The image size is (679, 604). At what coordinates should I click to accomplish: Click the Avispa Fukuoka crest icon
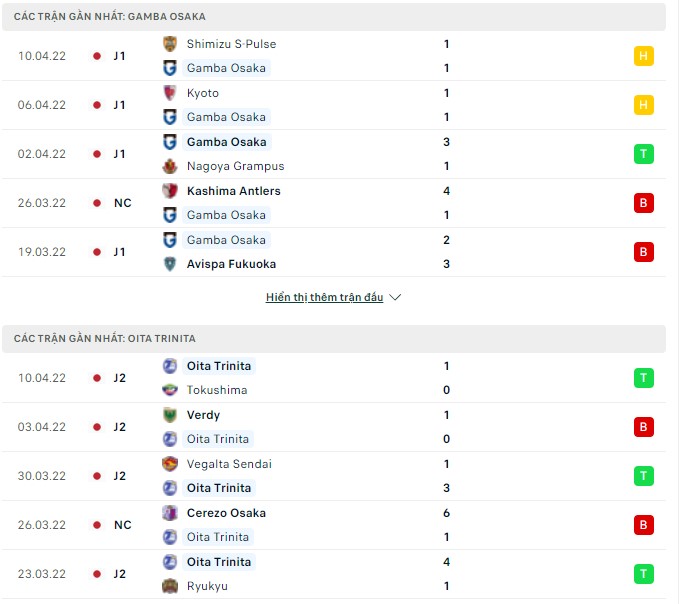click(169, 264)
